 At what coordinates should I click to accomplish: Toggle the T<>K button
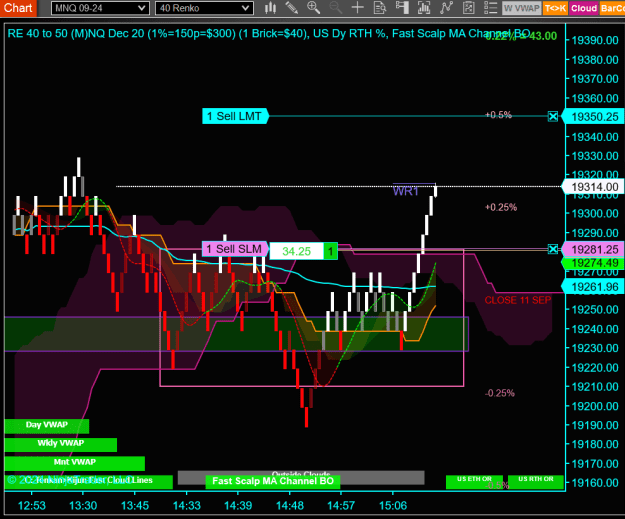(555, 8)
